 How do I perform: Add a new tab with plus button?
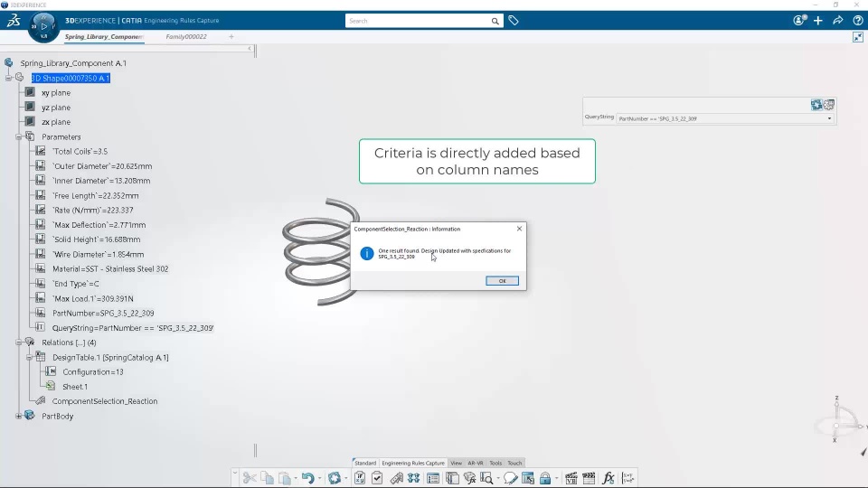[231, 36]
